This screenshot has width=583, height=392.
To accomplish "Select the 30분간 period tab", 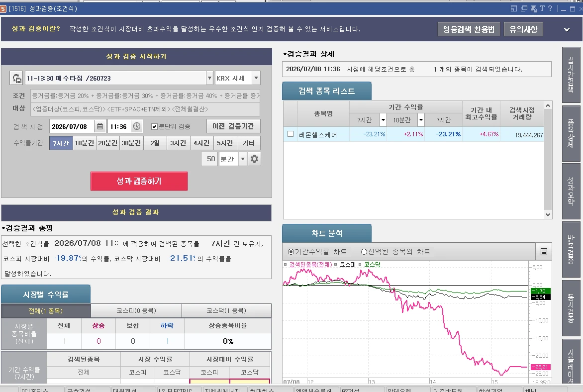I will coord(131,143).
